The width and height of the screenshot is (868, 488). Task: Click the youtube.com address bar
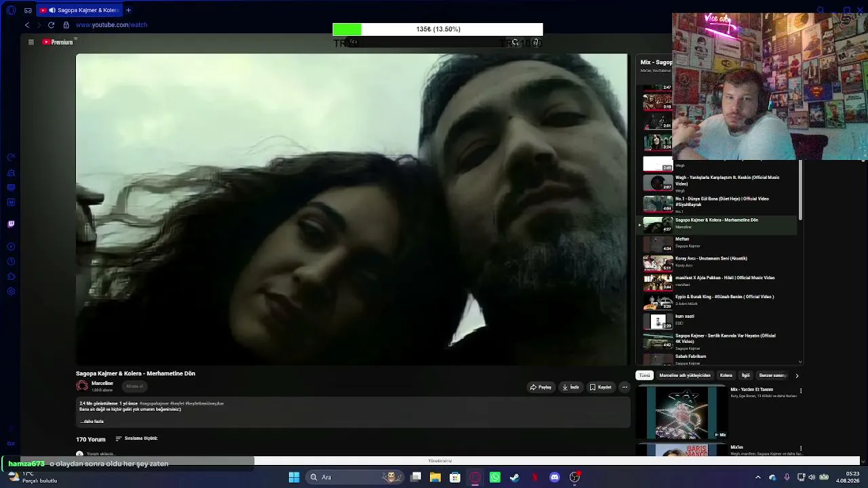point(111,25)
